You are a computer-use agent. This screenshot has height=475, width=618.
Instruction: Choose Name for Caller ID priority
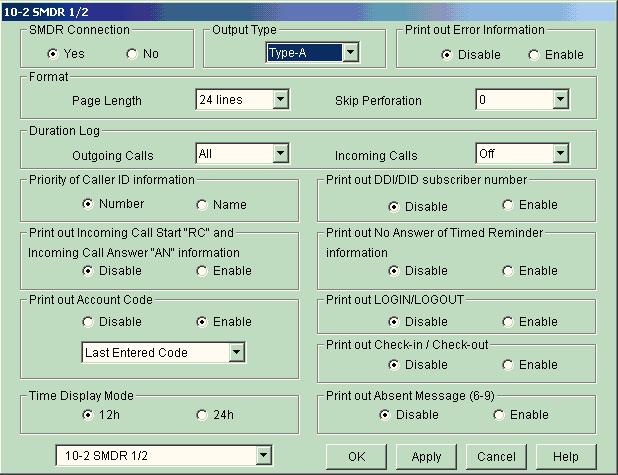click(x=202, y=205)
